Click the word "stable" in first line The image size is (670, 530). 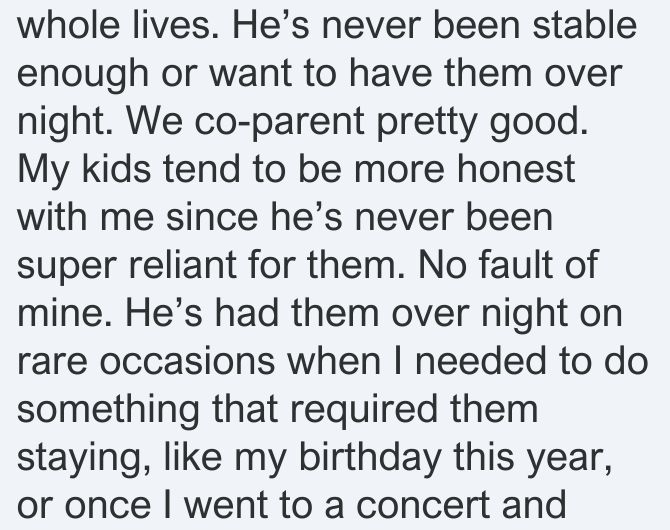point(584,25)
